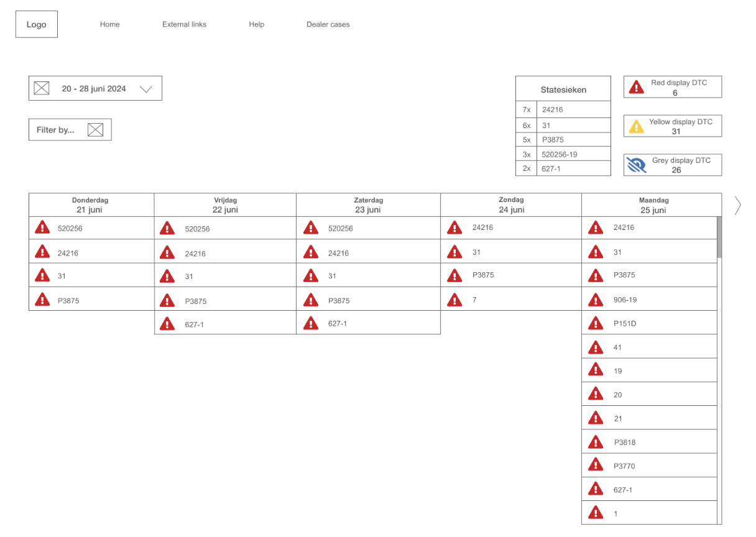This screenshot has width=756, height=537.
Task: Click the warning icon next to P151D on Maandag
Action: coord(596,323)
